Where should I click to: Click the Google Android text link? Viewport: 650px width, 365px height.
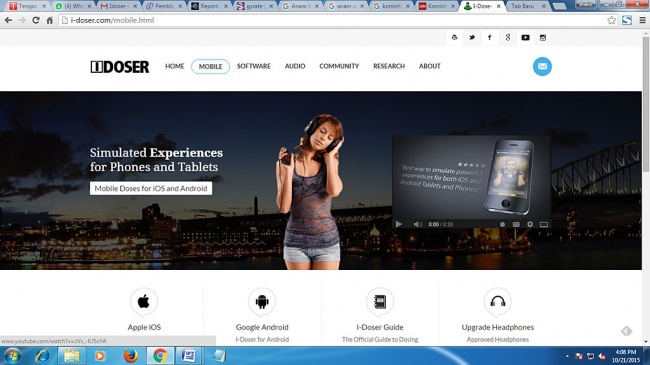tap(262, 327)
